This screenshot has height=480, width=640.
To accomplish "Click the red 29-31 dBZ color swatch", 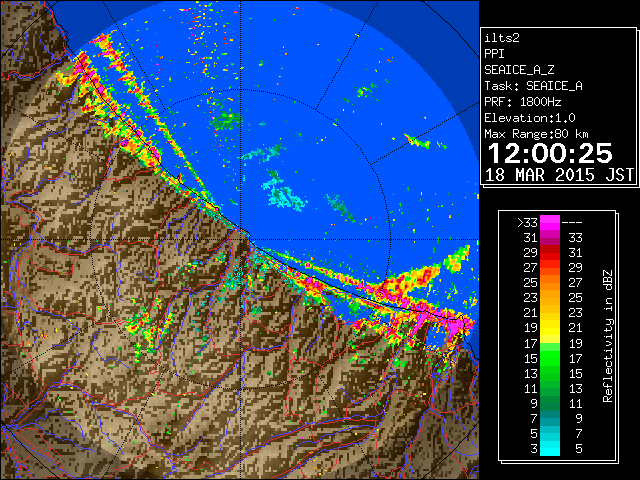I will 550,253.
